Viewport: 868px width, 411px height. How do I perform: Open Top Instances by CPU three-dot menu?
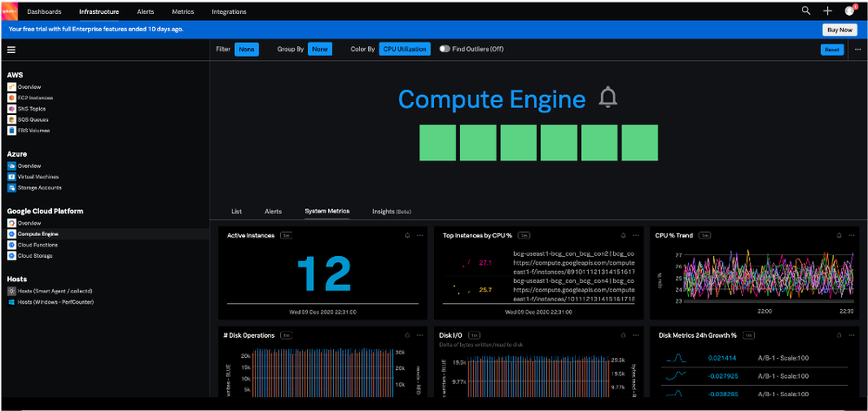point(635,235)
